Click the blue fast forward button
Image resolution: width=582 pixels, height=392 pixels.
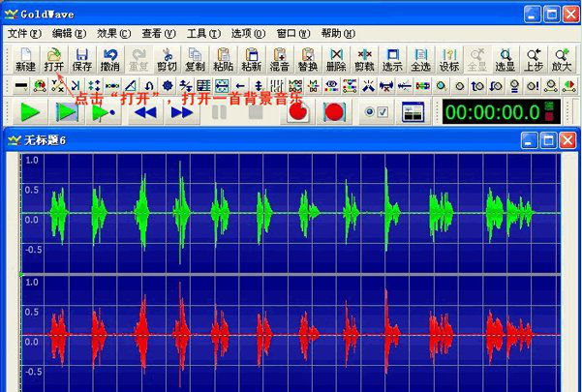(181, 111)
